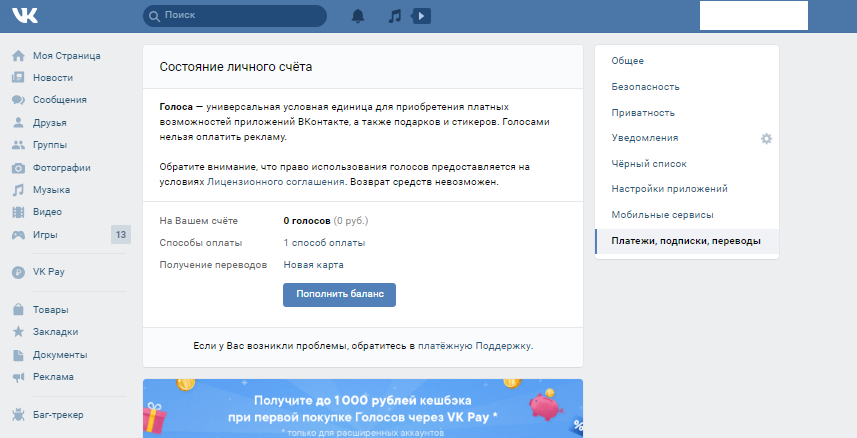
Task: Open the платёжную Поддержку link
Action: [474, 346]
